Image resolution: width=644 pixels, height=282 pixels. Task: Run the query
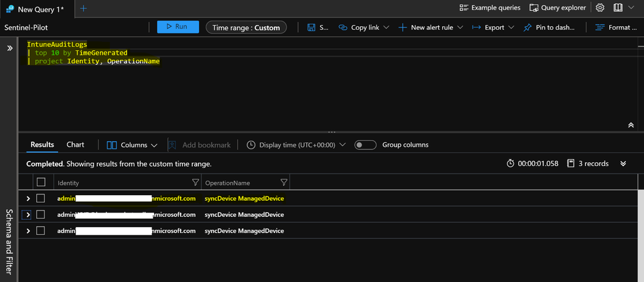click(178, 26)
